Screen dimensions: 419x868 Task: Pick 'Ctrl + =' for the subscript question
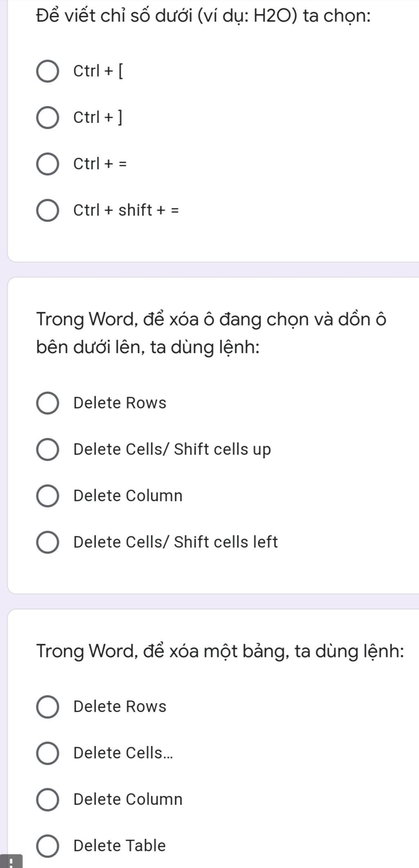coord(48,164)
